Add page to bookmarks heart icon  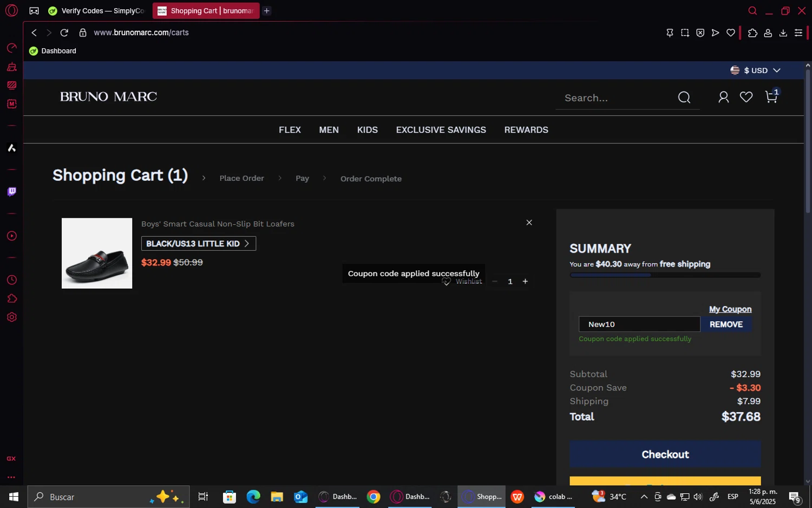(x=730, y=33)
